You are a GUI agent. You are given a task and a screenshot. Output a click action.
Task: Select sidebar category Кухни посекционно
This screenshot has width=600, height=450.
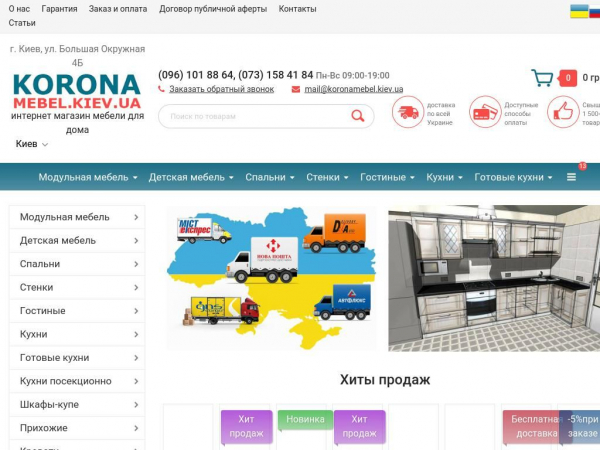click(x=77, y=381)
